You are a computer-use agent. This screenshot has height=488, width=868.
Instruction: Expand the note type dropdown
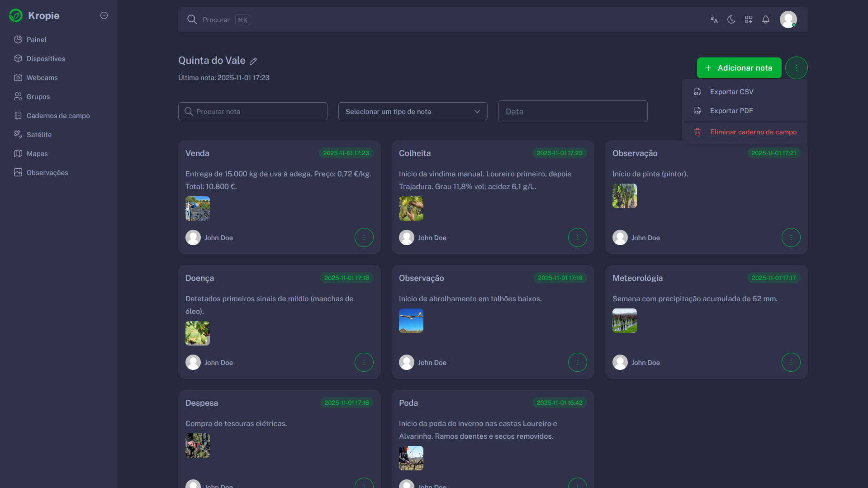[413, 112]
